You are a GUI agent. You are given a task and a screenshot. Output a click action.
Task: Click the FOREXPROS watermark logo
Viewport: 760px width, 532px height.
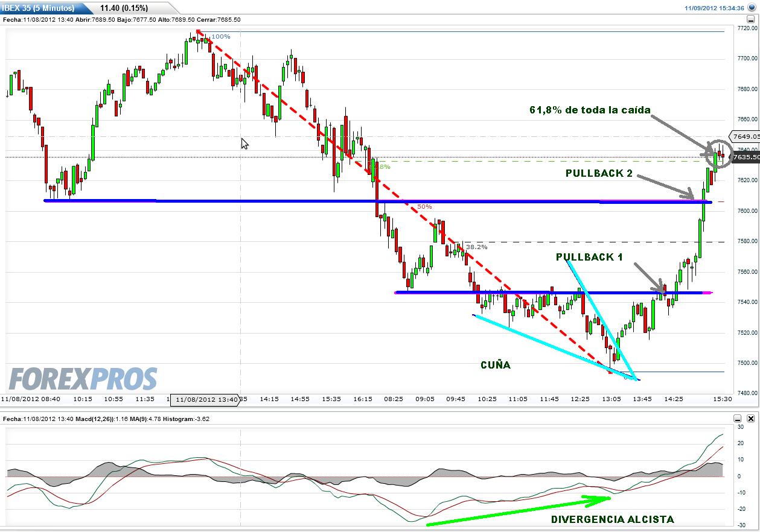tap(83, 379)
